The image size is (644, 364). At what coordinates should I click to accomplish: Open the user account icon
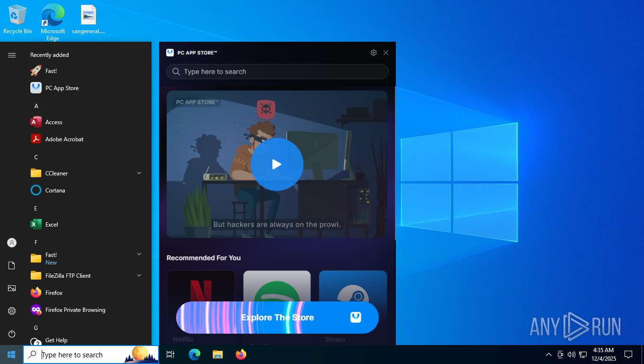12,243
